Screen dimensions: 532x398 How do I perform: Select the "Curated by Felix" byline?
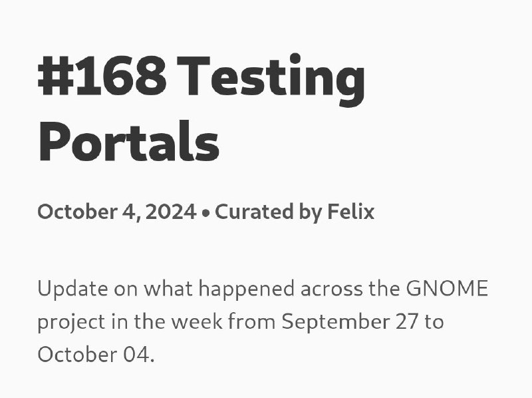295,212
